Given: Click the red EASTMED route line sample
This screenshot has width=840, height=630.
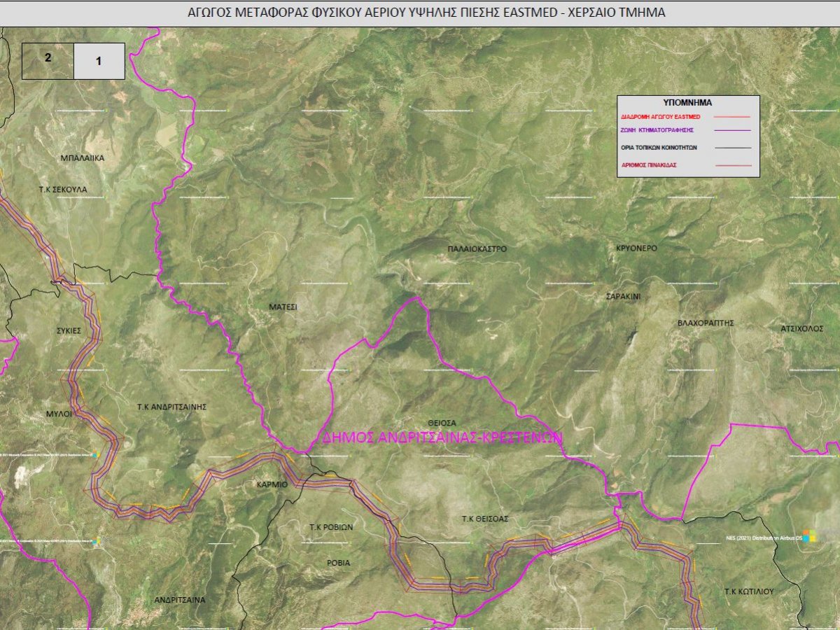Looking at the screenshot, I should [728, 117].
